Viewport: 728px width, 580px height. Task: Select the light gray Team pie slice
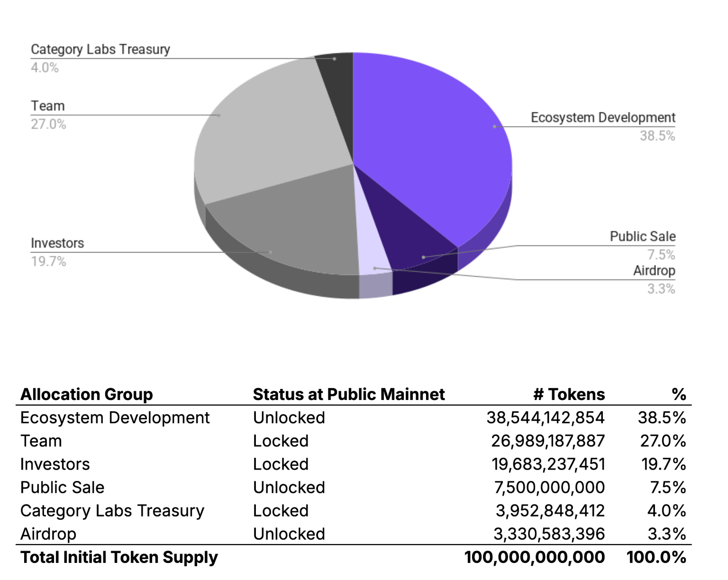pyautogui.click(x=270, y=133)
